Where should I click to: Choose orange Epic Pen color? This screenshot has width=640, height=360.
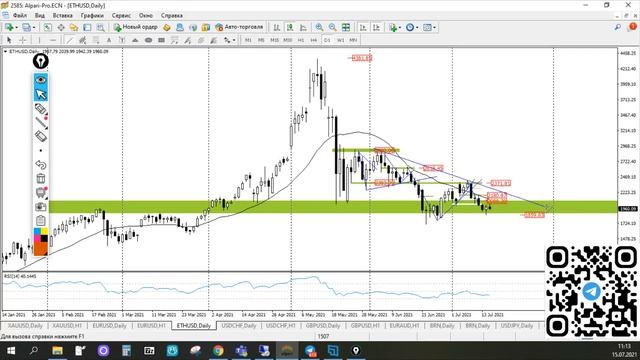pyautogui.click(x=41, y=249)
